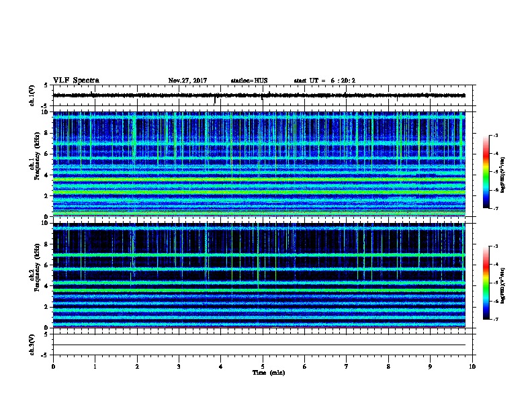532x411 pixels.
Task: Click the "ch.1 Frequency (kHz)" axis label
Action: (x=34, y=156)
